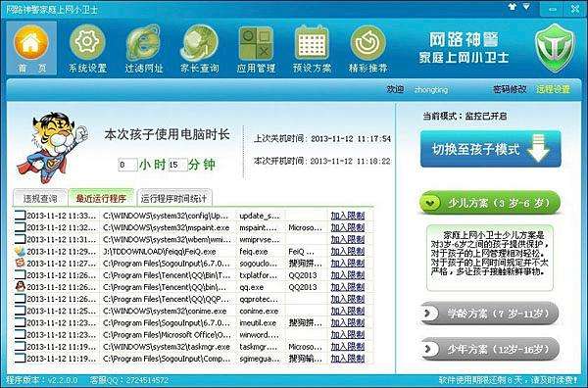The image size is (588, 388).
Task: Open 预设方案 calendar icon
Action: [x=312, y=43]
